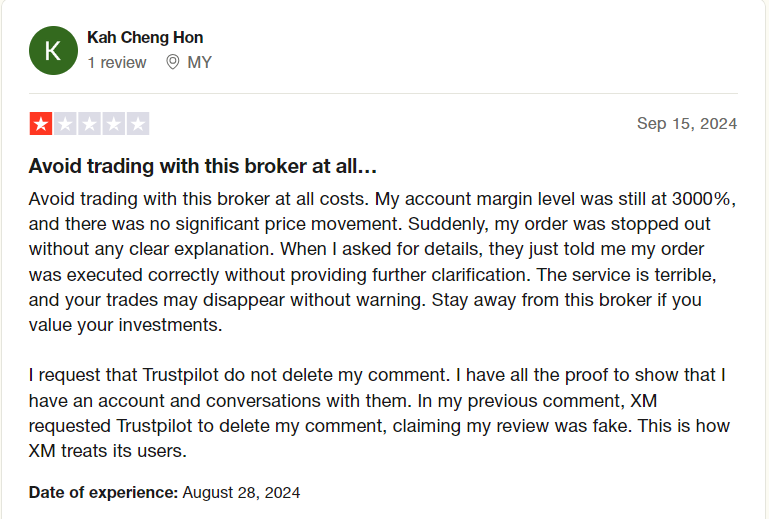Click the fifth gray rating star

coord(138,124)
